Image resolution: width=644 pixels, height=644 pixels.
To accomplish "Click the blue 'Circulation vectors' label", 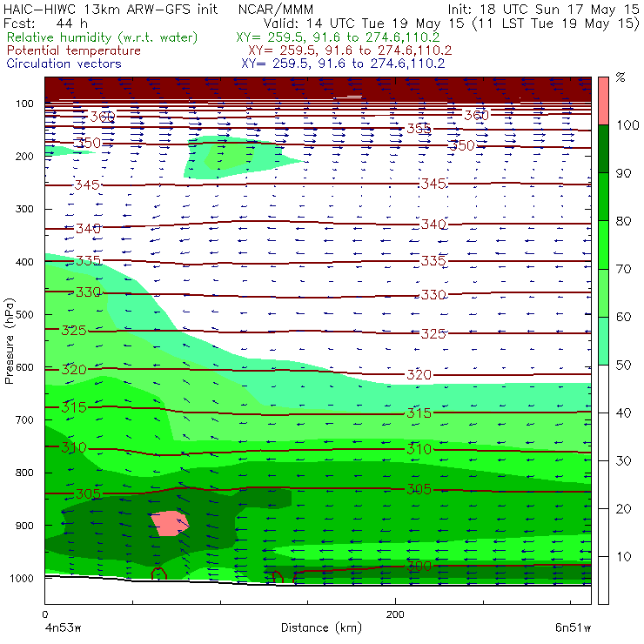I will tap(64, 64).
